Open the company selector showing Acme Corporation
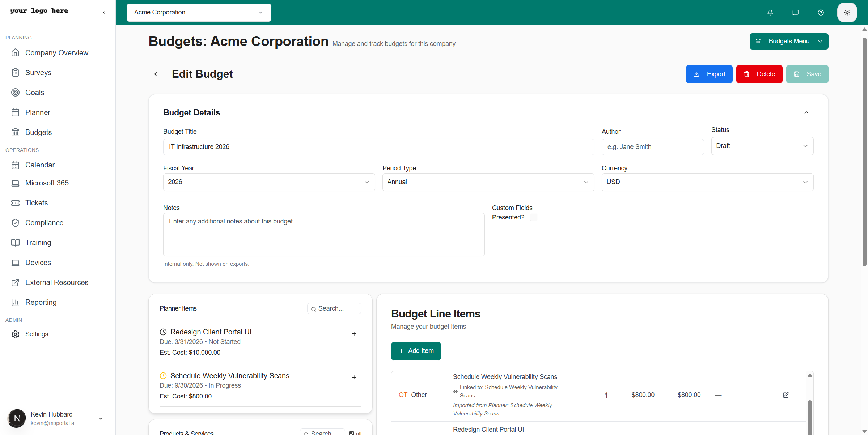 [199, 12]
